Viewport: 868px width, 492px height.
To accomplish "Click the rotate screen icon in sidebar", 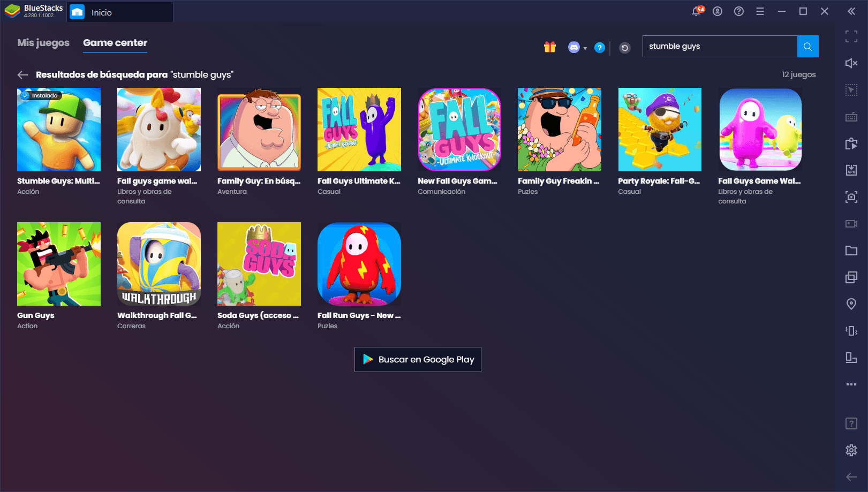I will coord(851,358).
